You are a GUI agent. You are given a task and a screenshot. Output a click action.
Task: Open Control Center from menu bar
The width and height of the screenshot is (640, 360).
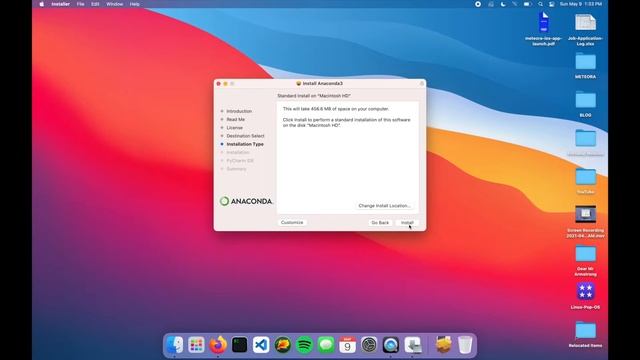(x=552, y=4)
